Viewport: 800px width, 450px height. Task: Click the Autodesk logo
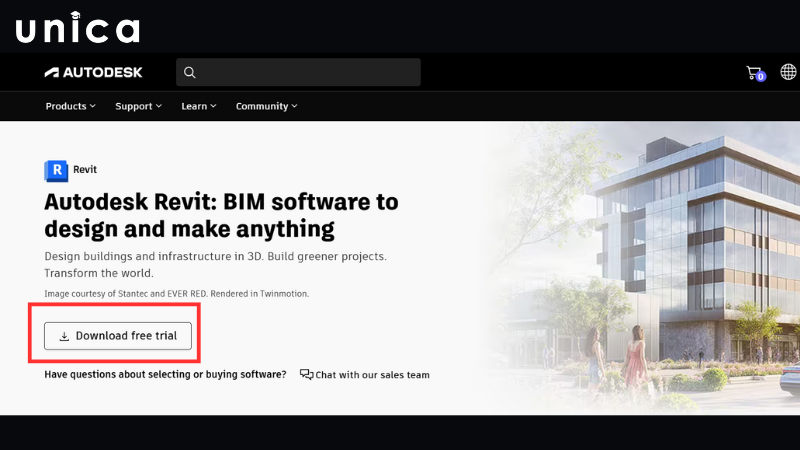coord(93,72)
